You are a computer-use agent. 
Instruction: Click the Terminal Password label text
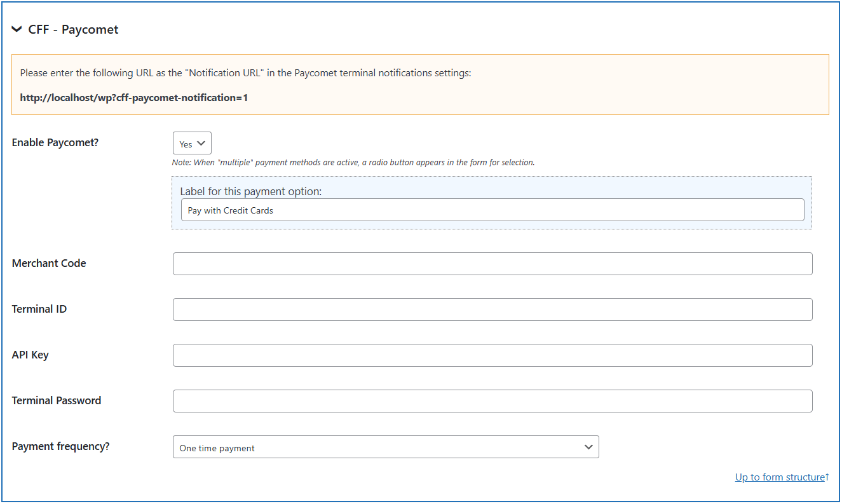tap(57, 400)
